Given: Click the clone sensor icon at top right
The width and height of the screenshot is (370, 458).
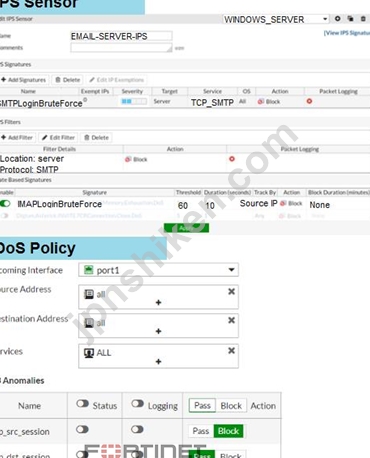Looking at the screenshot, I should [x=350, y=19].
